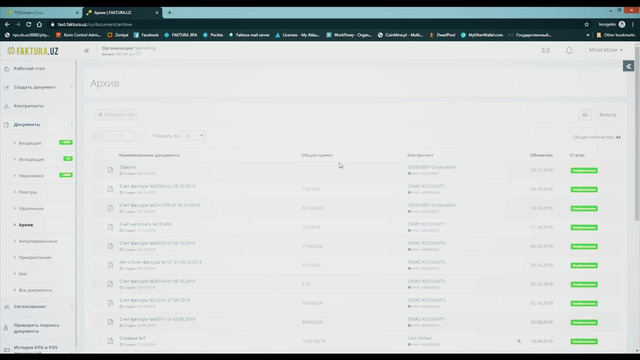
Task: Switch to the first browser tab
Action: 41,13
